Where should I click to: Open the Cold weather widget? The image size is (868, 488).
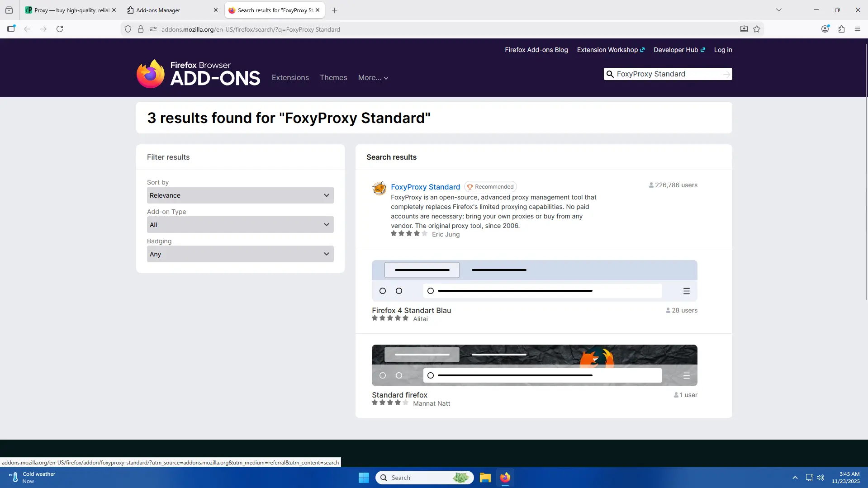[x=33, y=478]
